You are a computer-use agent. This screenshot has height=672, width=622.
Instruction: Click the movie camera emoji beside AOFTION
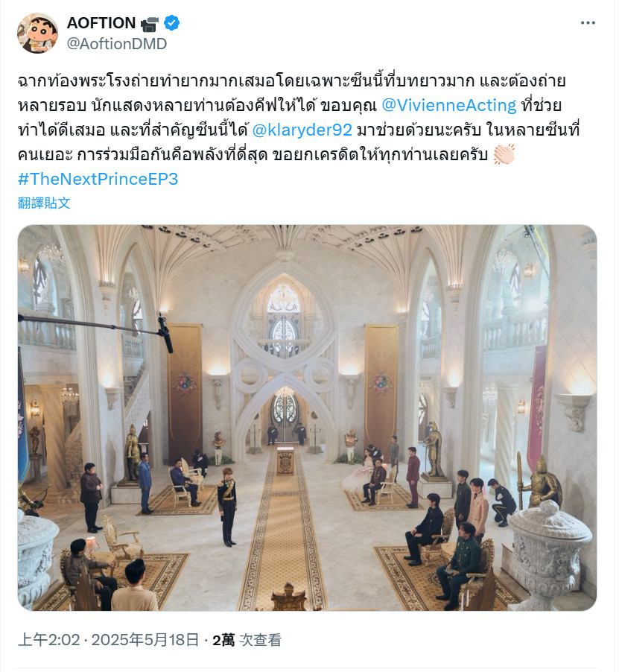(150, 23)
